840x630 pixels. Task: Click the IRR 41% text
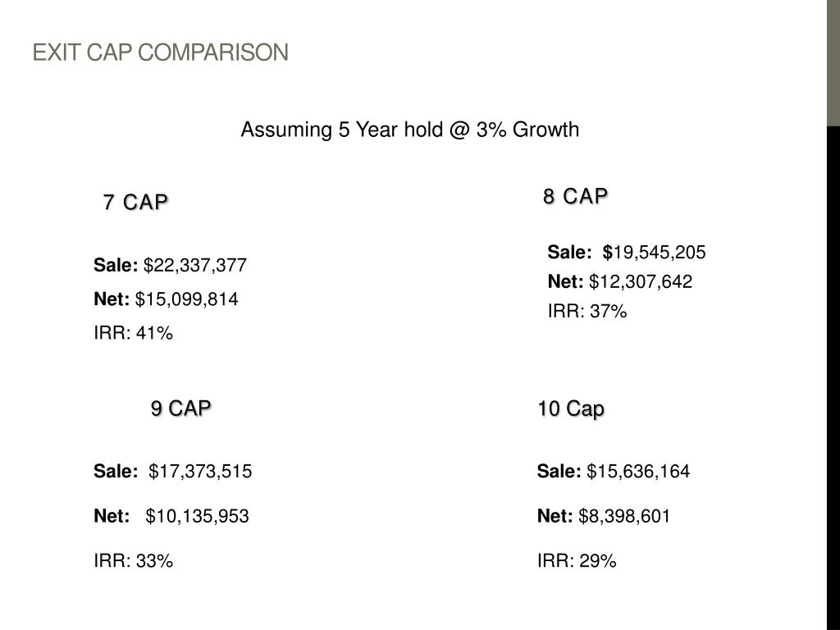click(133, 332)
